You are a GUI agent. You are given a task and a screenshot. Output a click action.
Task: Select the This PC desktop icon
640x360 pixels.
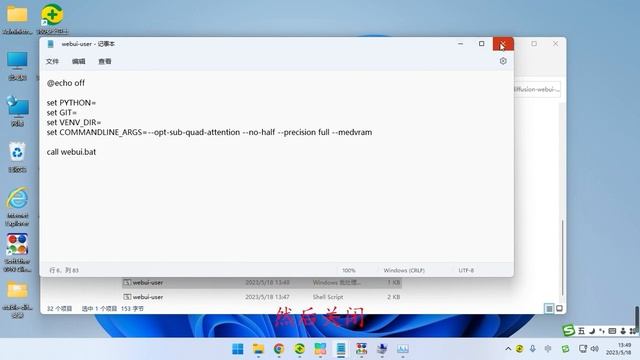(17, 65)
